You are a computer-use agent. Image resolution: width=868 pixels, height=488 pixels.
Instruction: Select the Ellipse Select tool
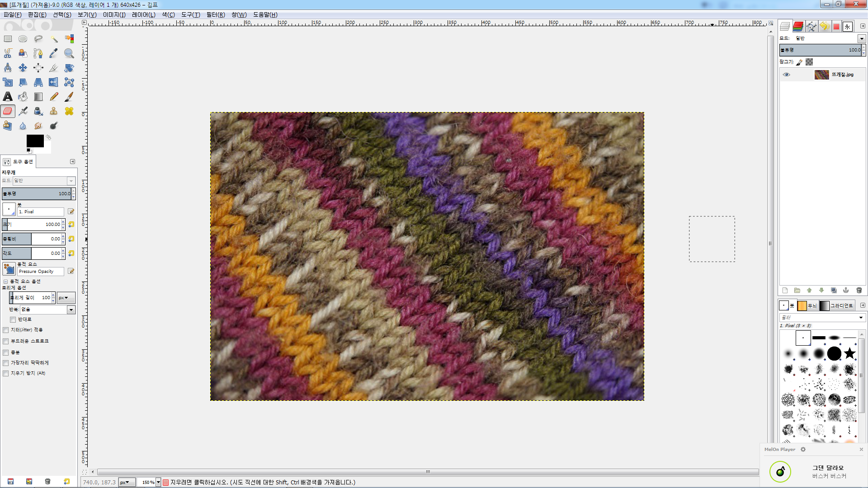coord(23,39)
